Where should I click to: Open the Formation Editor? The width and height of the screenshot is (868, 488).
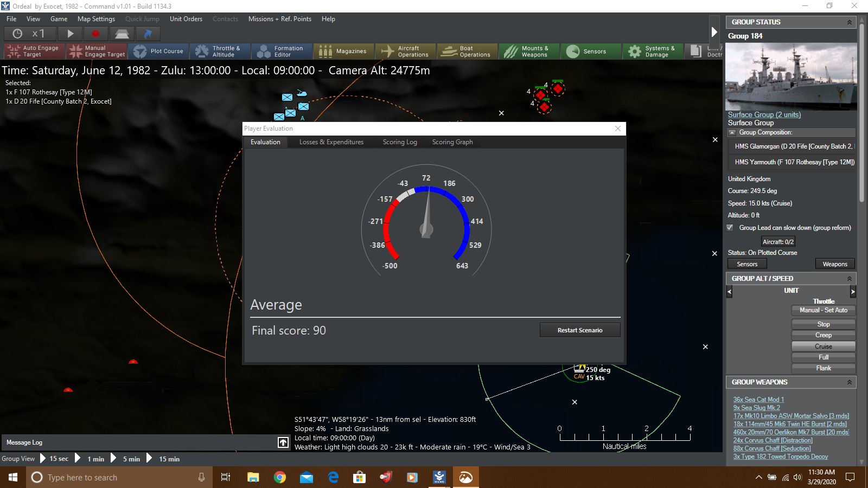point(283,51)
